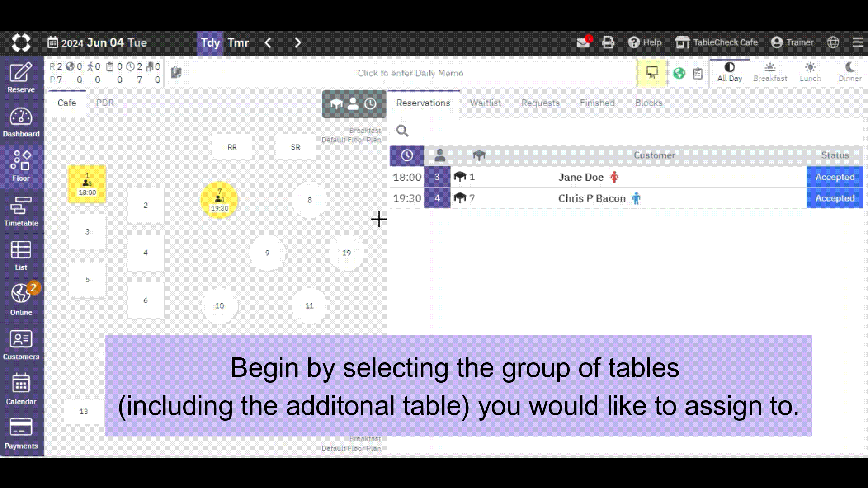Open the mail notifications icon
The image size is (868, 488).
584,42
